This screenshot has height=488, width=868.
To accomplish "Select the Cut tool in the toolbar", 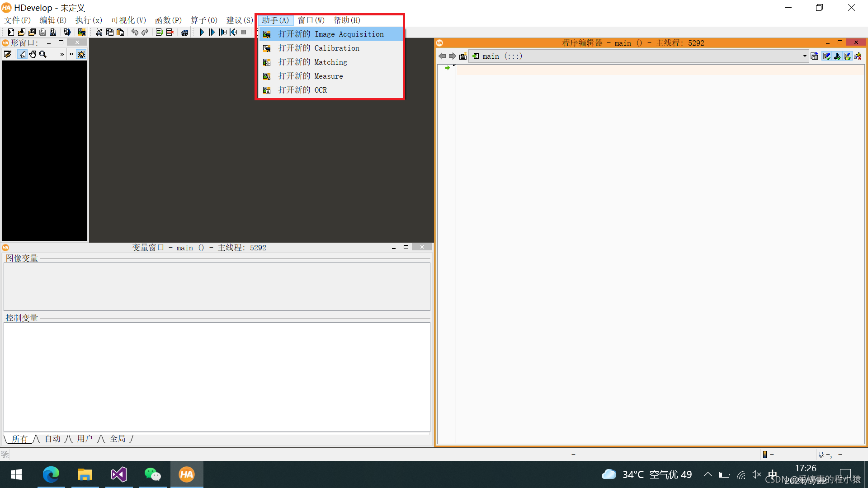I will pos(99,32).
